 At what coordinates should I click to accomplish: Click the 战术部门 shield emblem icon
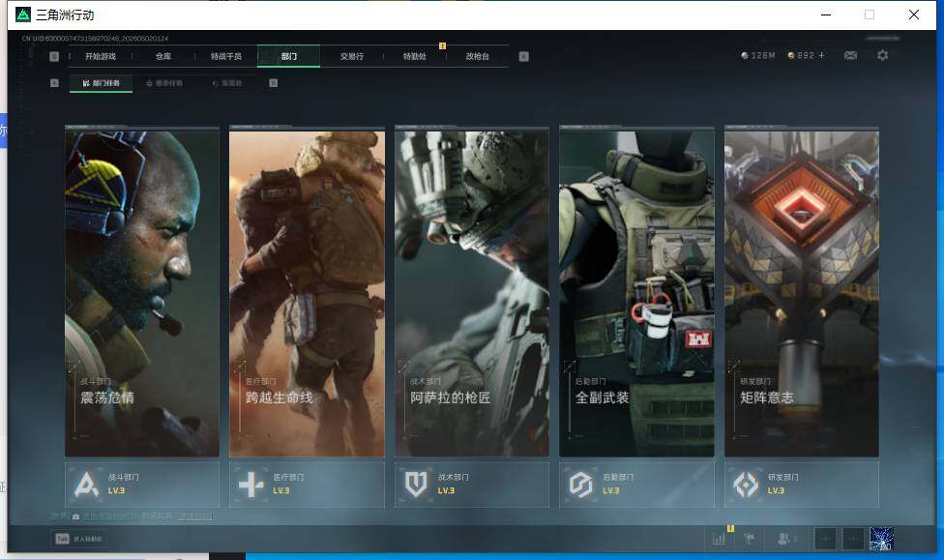pyautogui.click(x=415, y=485)
